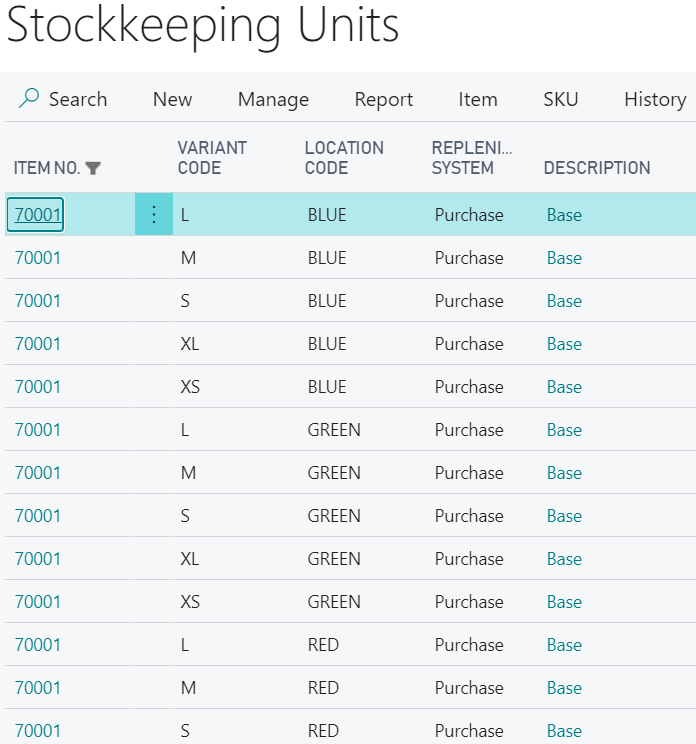Open the SKU menu
The image size is (696, 744).
(x=561, y=100)
